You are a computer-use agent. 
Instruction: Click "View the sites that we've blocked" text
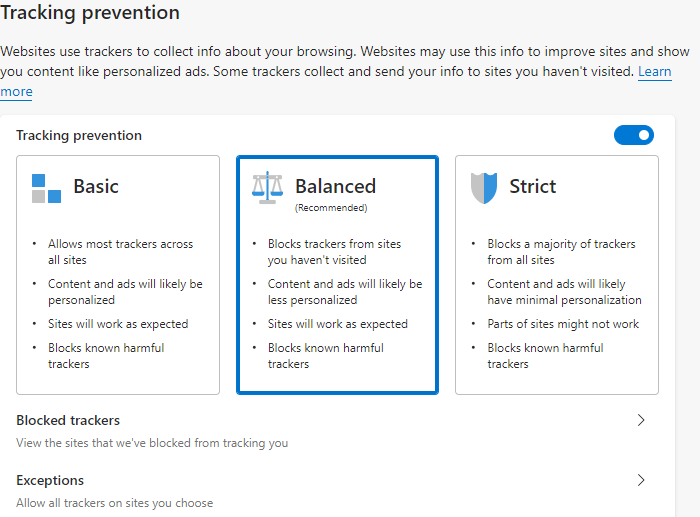[152, 443]
